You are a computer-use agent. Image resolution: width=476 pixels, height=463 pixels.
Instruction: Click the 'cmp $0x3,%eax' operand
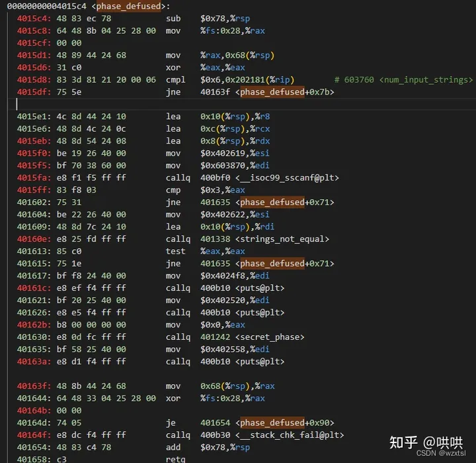pos(223,190)
